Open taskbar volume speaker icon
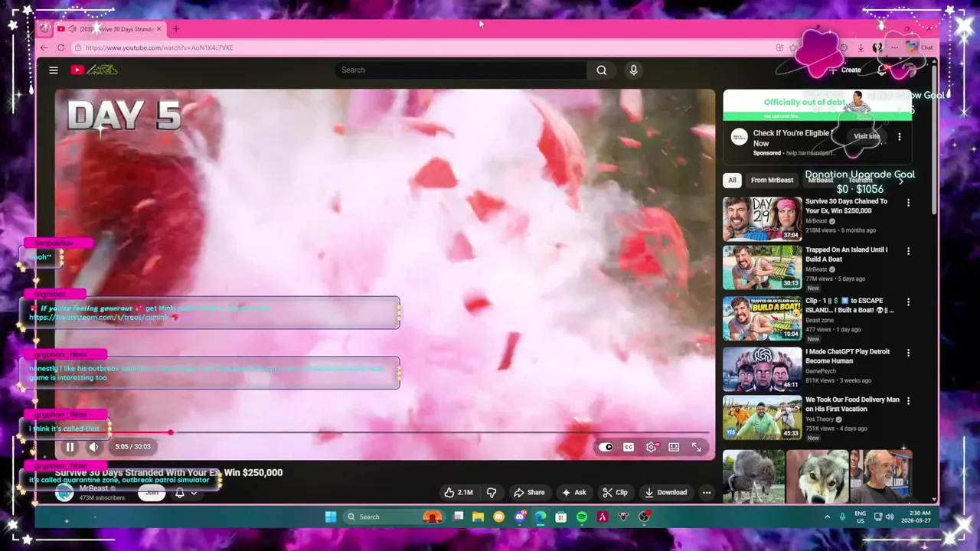 tap(890, 517)
